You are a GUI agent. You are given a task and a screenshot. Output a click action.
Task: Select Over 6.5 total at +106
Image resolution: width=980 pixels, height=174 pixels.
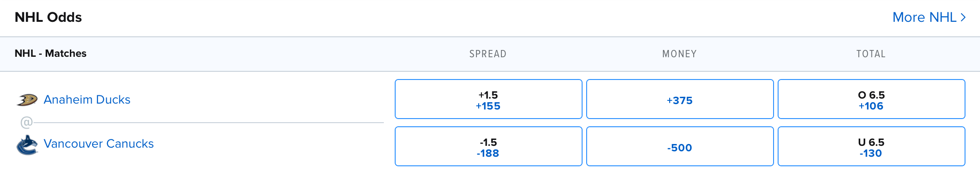coord(871,99)
